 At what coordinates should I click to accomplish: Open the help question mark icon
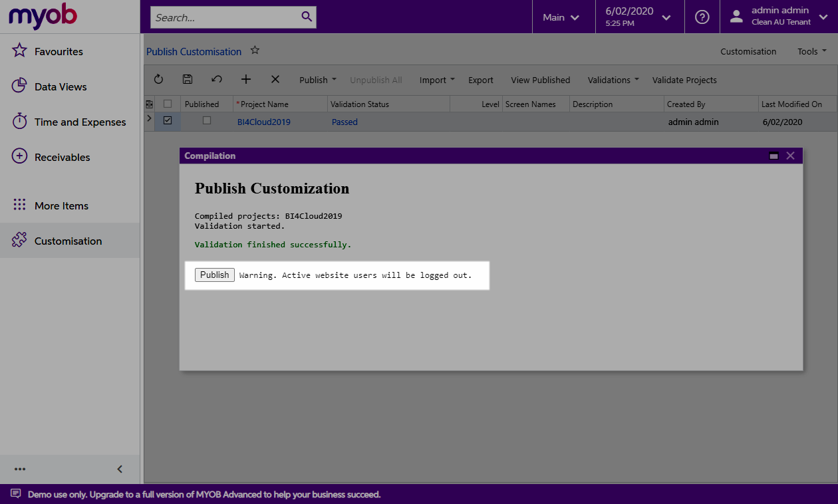(702, 17)
